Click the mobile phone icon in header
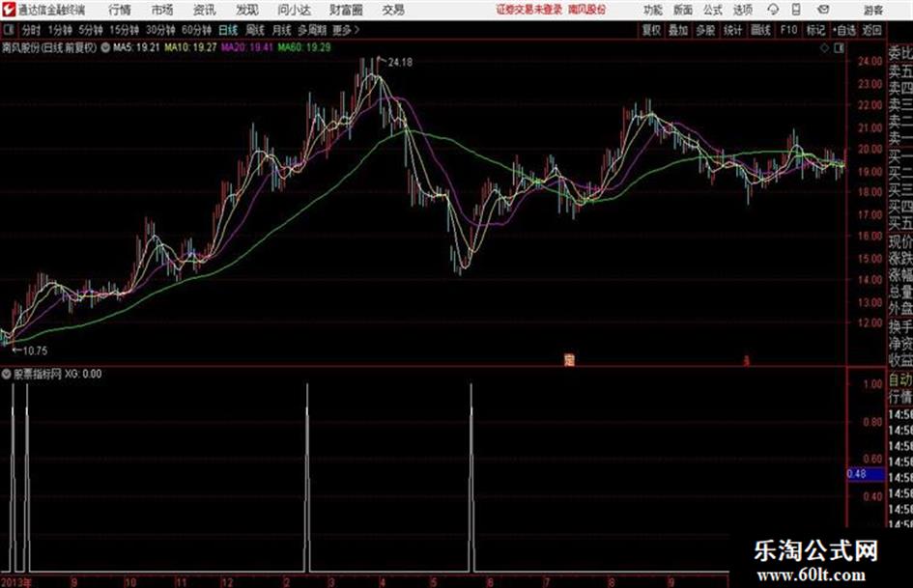The width and height of the screenshot is (913, 588). tap(796, 10)
